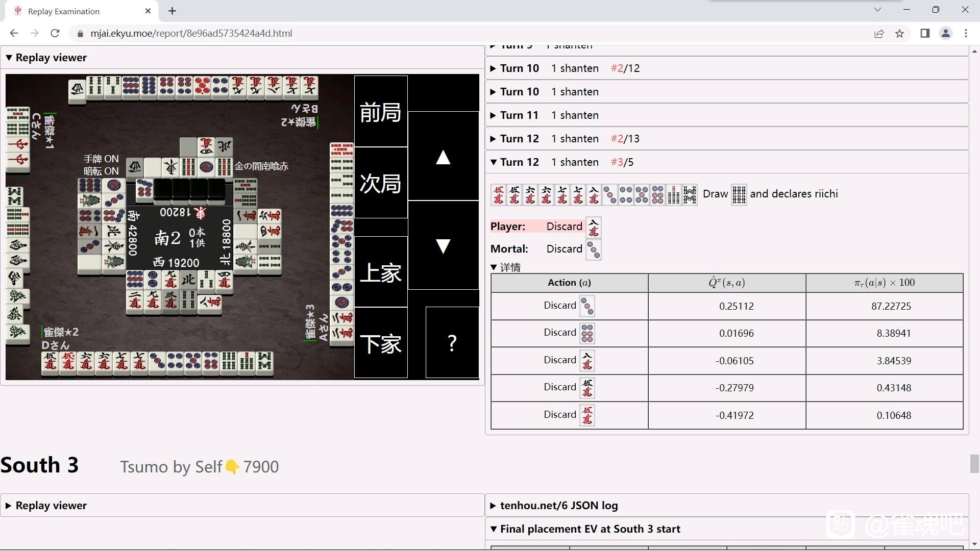This screenshot has width=980, height=551.
Task: Click the drawn tile icon after Draw
Action: pyautogui.click(x=739, y=194)
